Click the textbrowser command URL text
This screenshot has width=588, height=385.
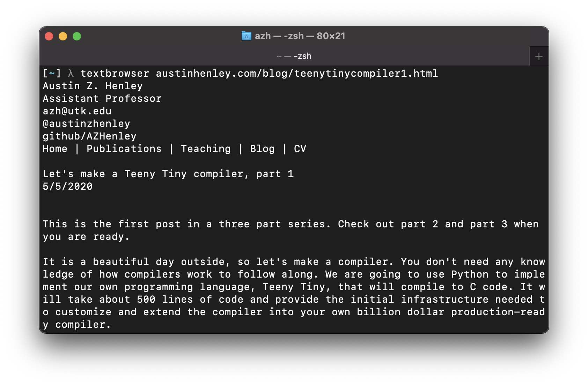click(x=296, y=73)
